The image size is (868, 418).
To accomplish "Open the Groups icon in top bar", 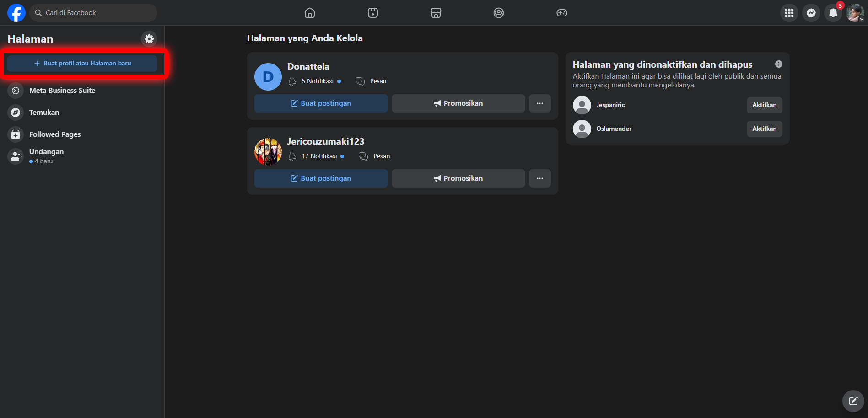I will 499,13.
